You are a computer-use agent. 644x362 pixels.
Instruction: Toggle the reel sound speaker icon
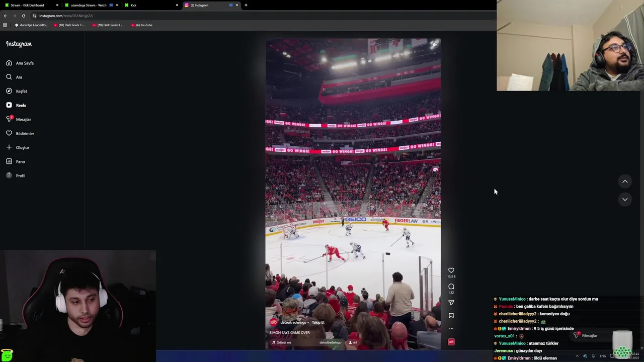(435, 45)
